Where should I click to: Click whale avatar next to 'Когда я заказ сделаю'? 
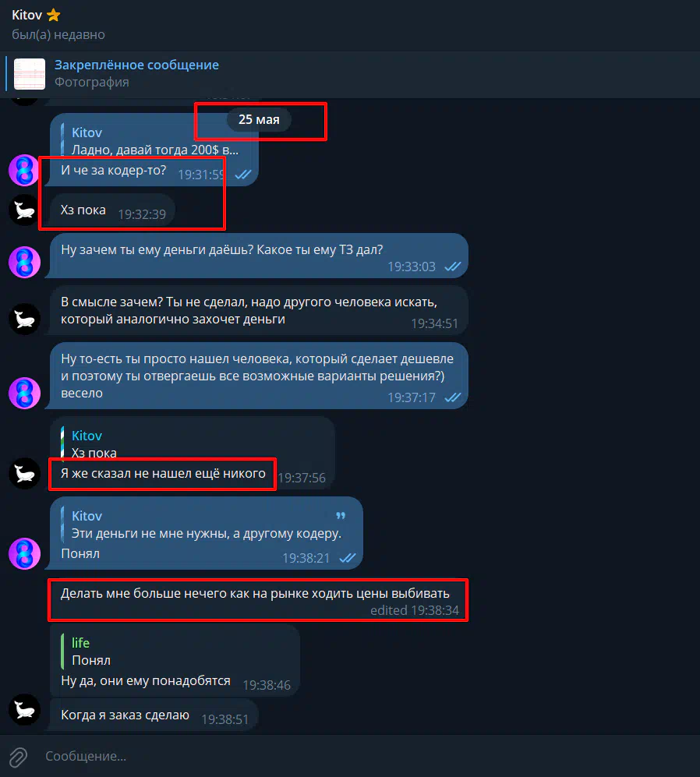click(x=24, y=710)
